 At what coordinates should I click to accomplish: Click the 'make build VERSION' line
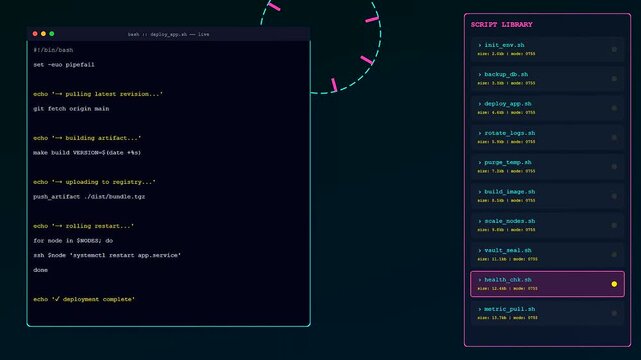[87, 153]
